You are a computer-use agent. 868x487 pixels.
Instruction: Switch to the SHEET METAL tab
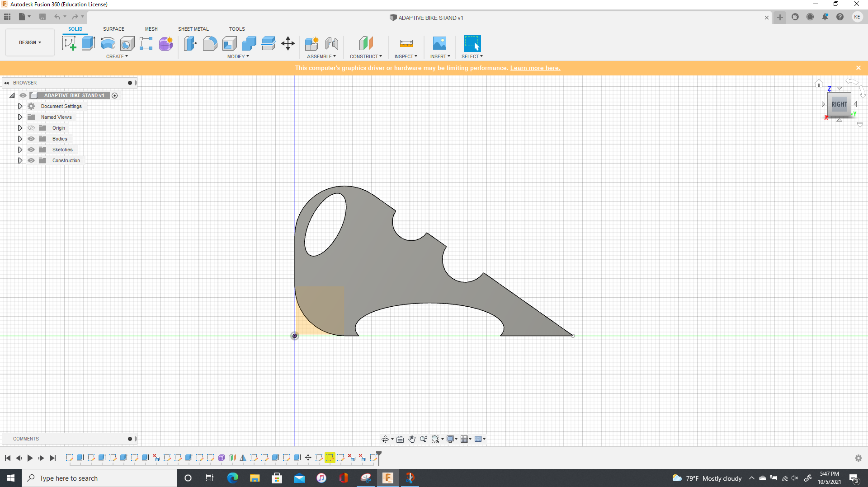pyautogui.click(x=193, y=29)
